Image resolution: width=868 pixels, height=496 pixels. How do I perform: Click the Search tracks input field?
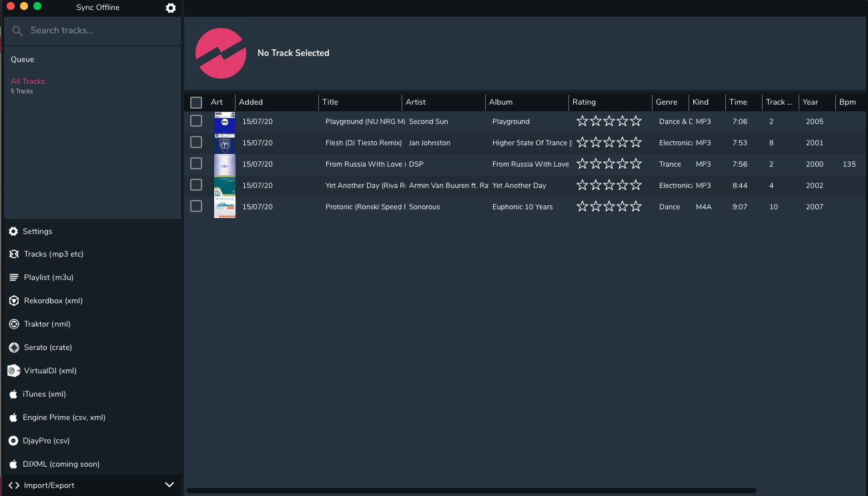[x=100, y=31]
